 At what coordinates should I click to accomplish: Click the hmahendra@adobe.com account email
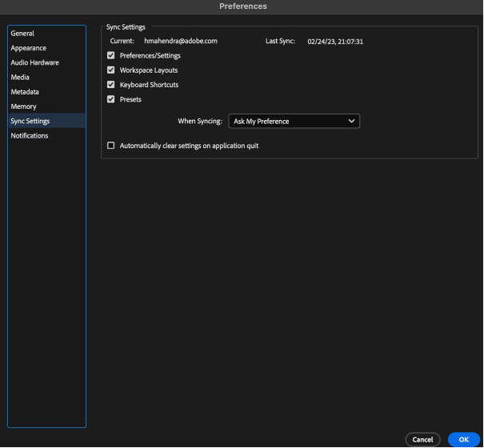[181, 41]
